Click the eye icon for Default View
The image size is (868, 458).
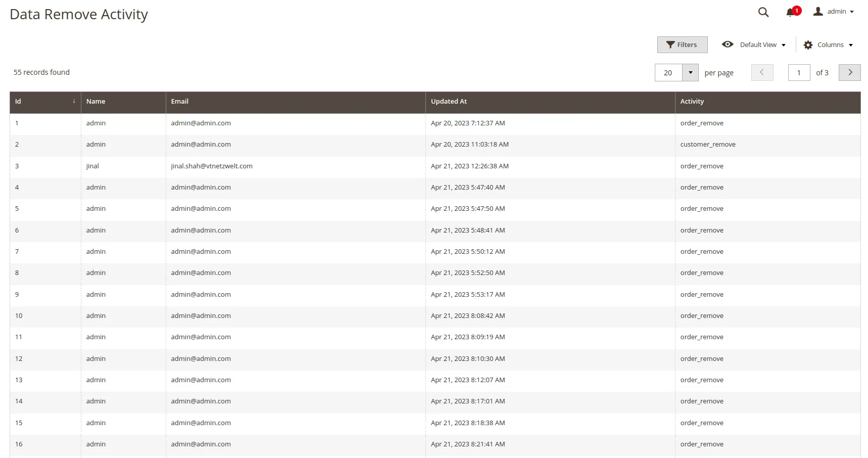[727, 44]
